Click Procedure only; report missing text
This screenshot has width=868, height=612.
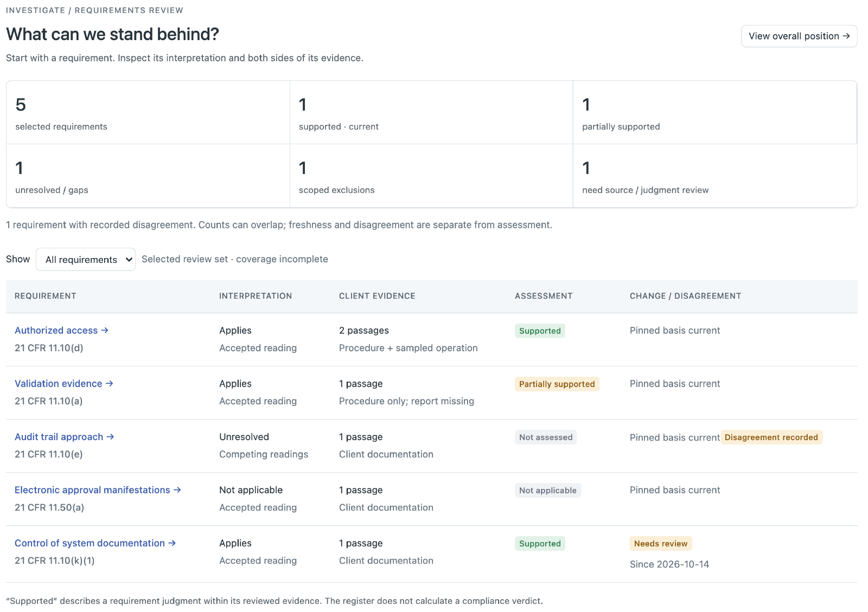[406, 401]
